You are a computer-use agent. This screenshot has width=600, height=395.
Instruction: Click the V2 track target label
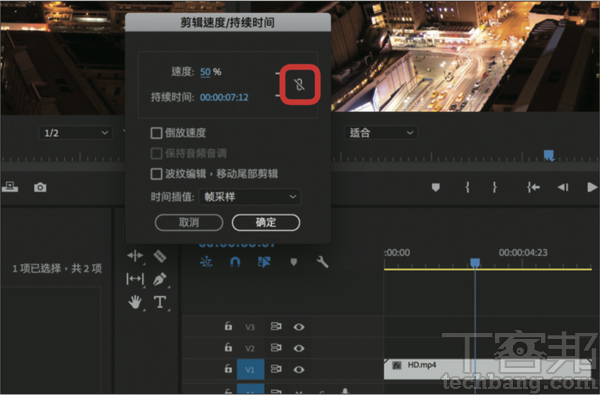[250, 348]
